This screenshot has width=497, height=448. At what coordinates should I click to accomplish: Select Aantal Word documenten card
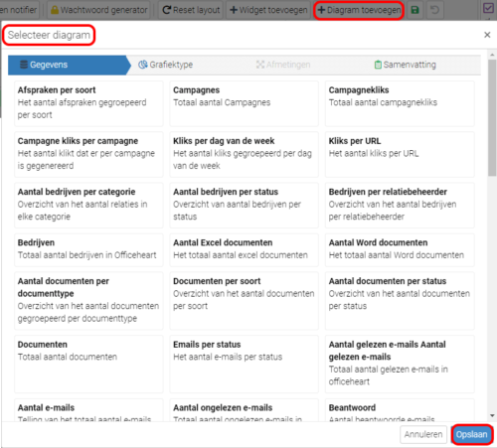400,249
